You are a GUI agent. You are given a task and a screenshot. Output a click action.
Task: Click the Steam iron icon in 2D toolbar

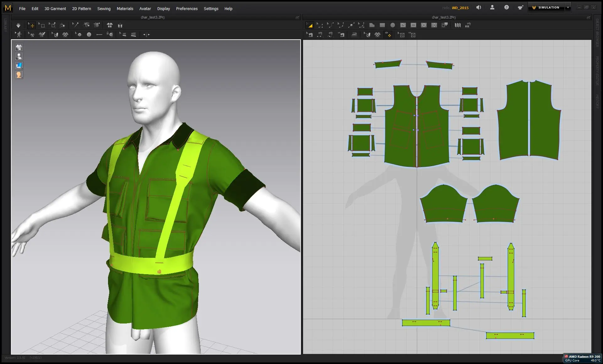tap(354, 35)
